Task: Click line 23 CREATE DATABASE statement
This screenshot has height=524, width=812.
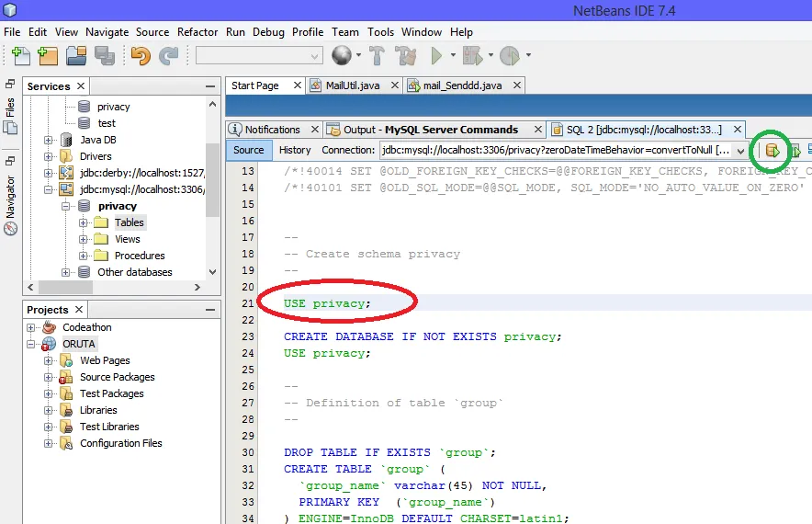Action: tap(423, 336)
